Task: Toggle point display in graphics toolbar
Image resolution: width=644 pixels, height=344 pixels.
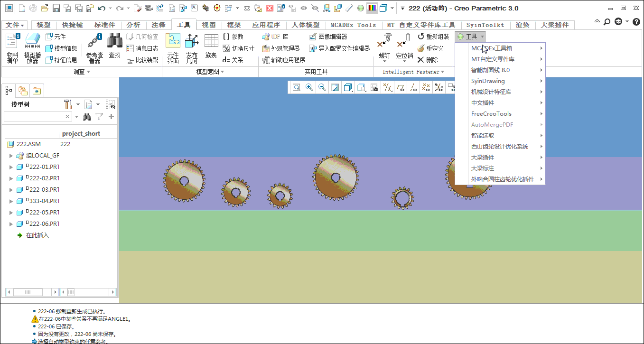Action: click(x=426, y=87)
